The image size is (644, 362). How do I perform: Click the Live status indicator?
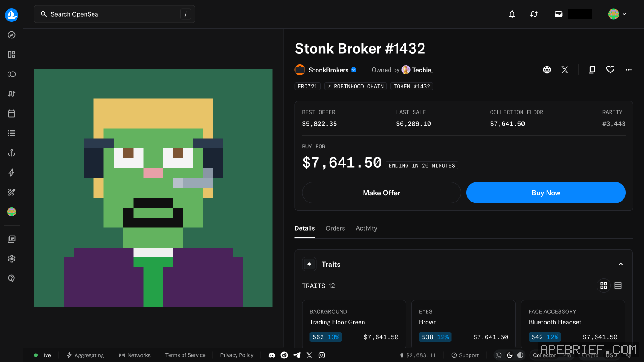coord(42,355)
